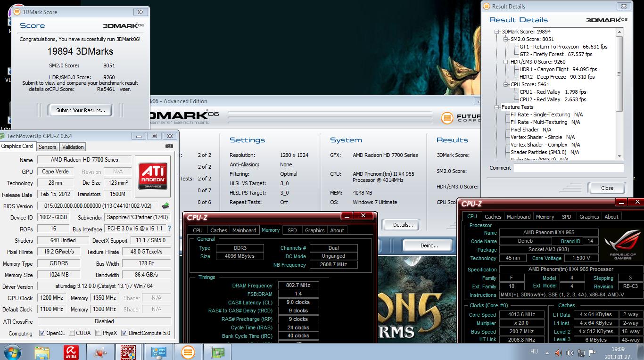Switch to ROG CPU-Z taskbar icon
Viewport: 644px width, 360px height.
coord(128,352)
